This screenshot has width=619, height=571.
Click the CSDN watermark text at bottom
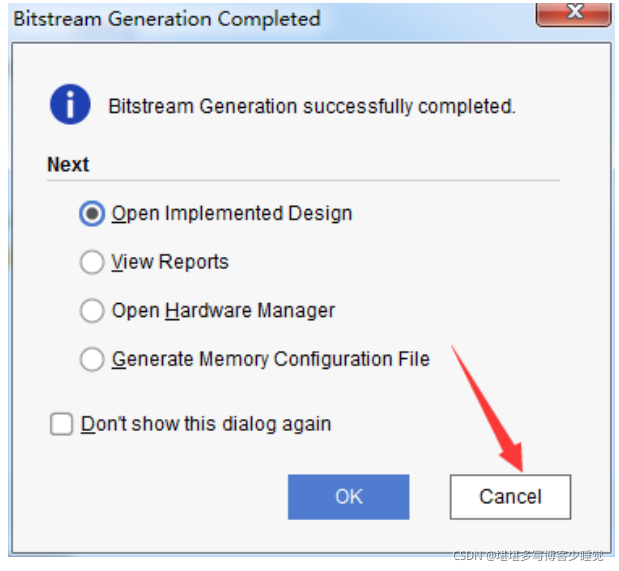point(528,556)
